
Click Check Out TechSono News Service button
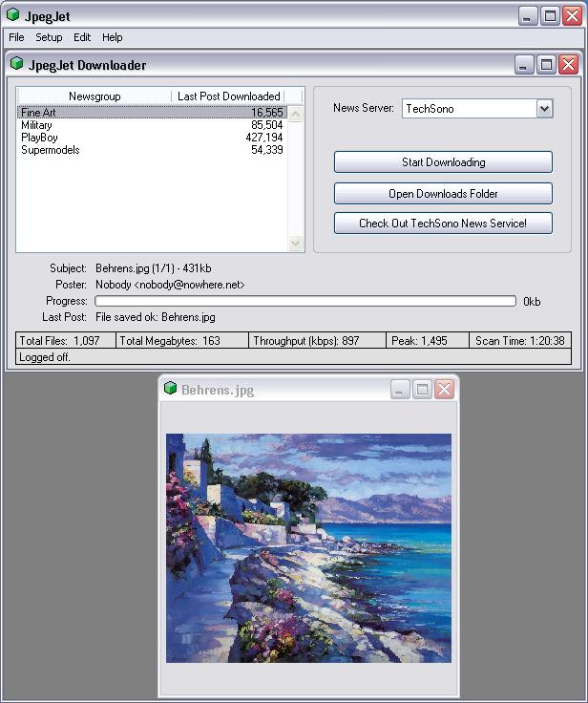[x=443, y=223]
